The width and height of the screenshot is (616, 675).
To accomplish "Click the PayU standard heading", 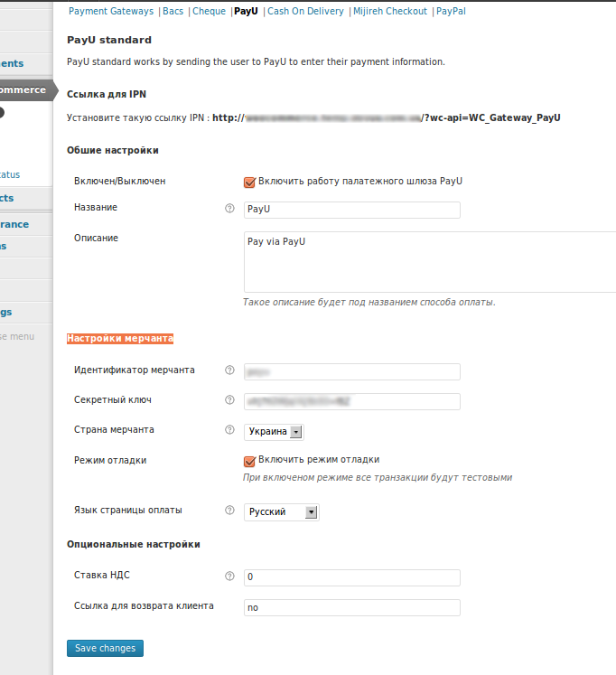I will click(109, 40).
